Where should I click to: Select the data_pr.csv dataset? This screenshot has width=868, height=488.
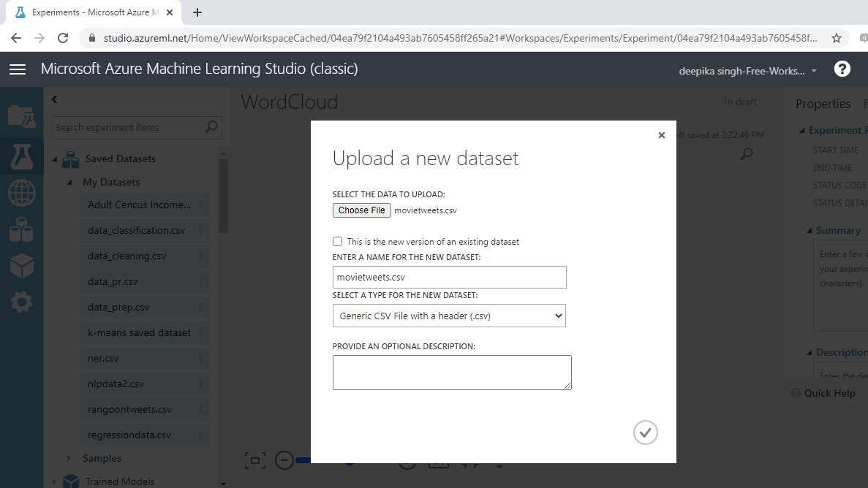(x=145, y=282)
